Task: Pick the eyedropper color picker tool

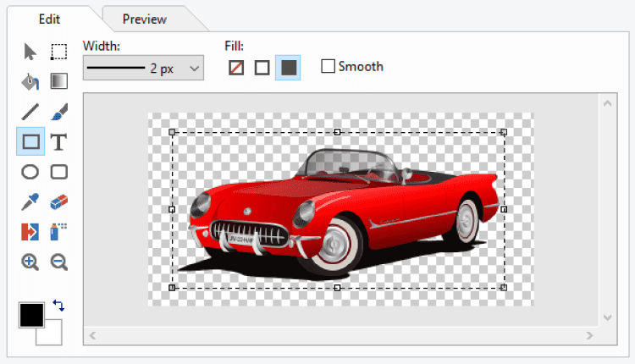Action: coord(30,201)
